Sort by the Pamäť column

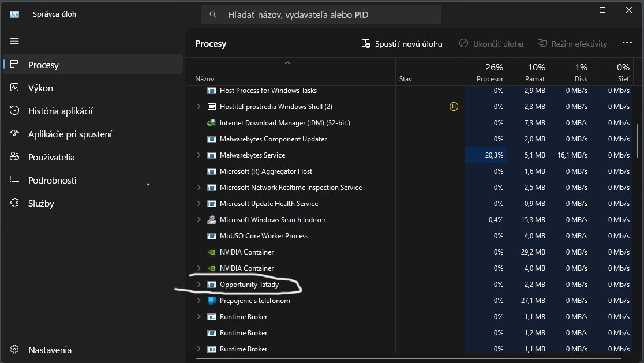528,72
